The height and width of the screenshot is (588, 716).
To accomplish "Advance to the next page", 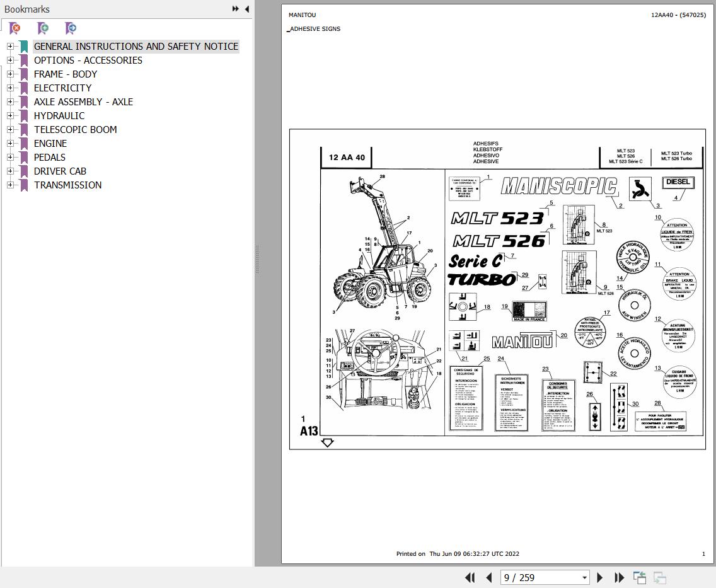I will 599,577.
